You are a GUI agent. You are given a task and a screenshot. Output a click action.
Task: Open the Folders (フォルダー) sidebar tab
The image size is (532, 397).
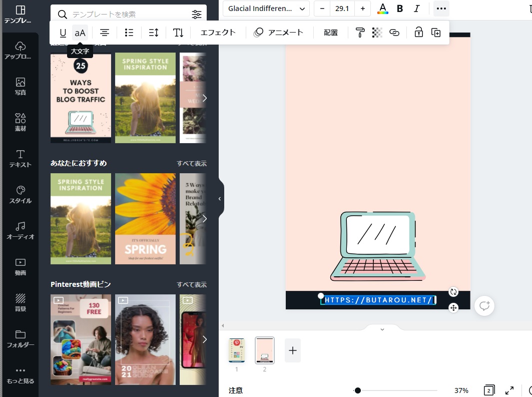coord(20,338)
